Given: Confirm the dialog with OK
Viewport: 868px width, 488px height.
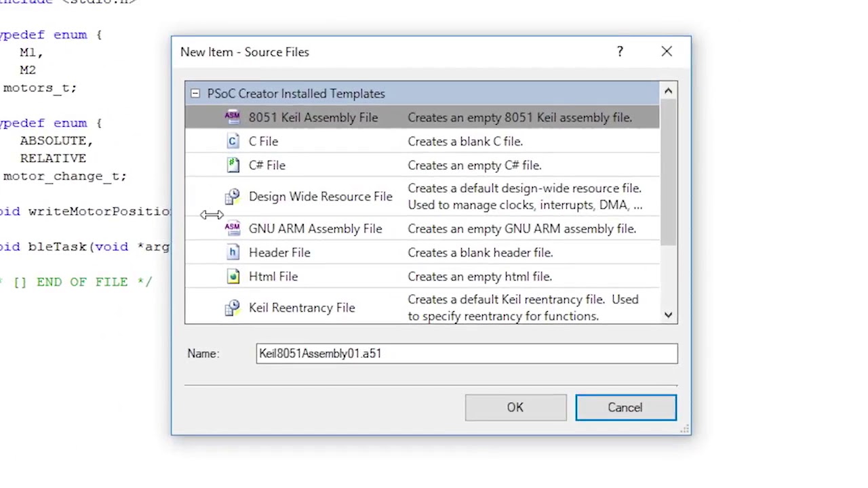Looking at the screenshot, I should point(515,407).
